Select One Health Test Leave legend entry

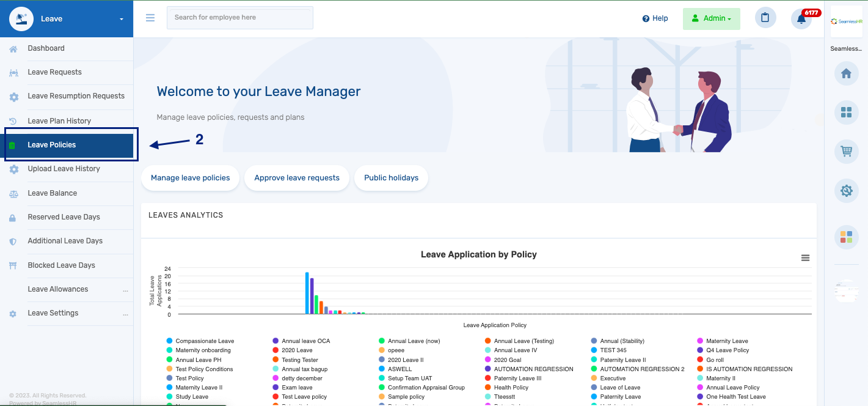click(731, 397)
